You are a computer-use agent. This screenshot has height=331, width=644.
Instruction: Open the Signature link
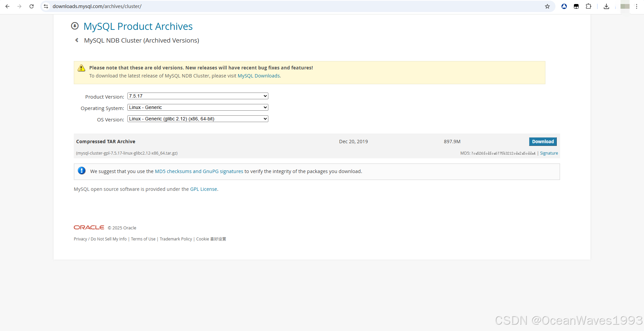point(549,153)
